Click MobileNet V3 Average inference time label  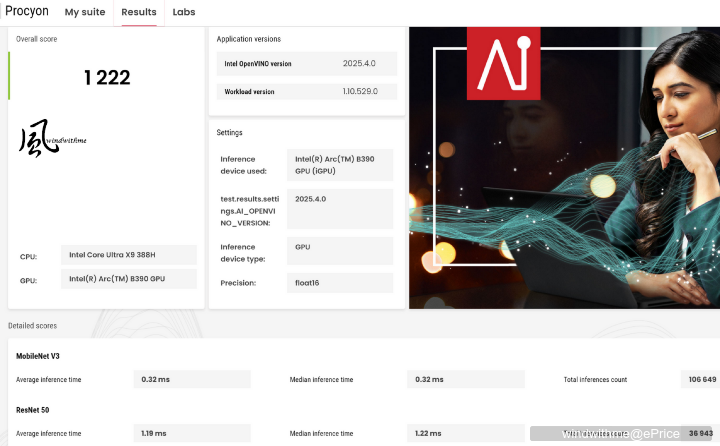point(48,380)
